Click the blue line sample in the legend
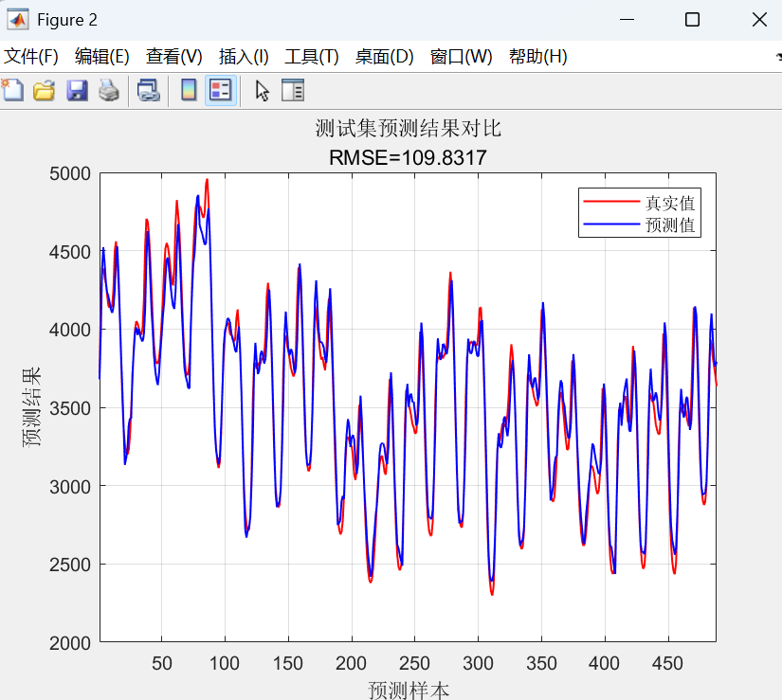782x700 pixels. point(611,224)
